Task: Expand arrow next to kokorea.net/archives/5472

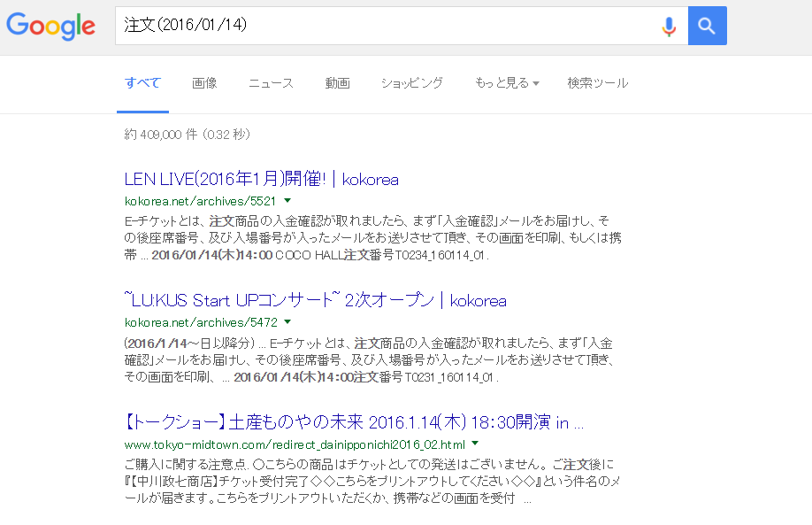Action: 287,322
